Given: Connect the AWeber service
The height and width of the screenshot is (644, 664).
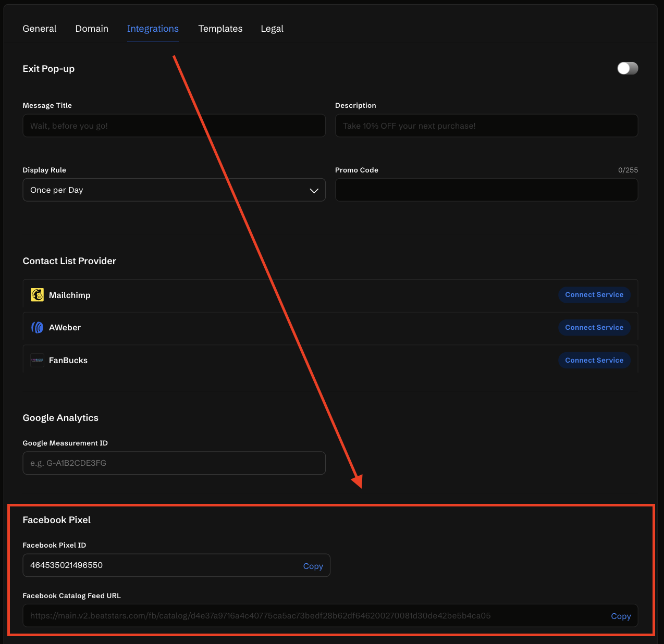Looking at the screenshot, I should coord(594,327).
